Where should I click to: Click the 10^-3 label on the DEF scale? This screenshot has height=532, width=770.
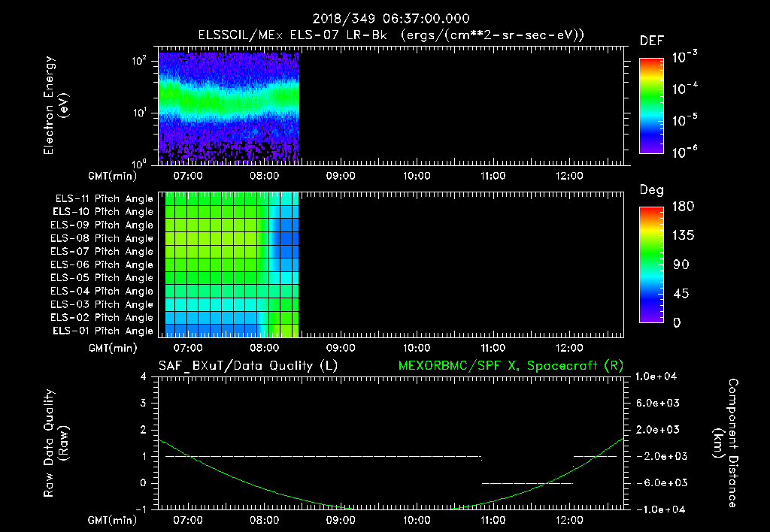[x=684, y=56]
